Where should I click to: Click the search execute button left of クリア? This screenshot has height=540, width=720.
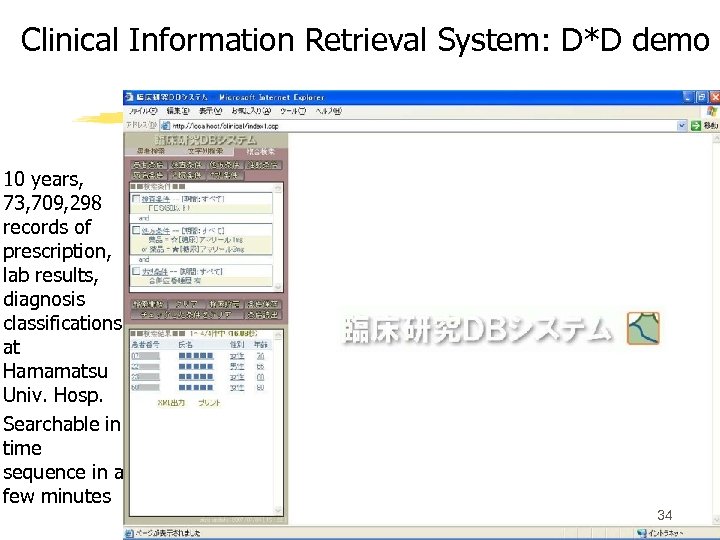pyautogui.click(x=149, y=304)
